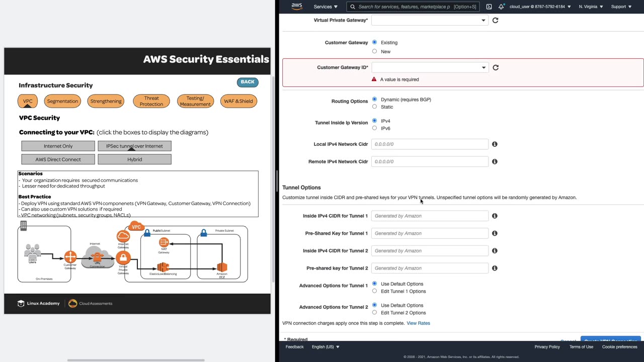Viewport: 644px width, 362px height.
Task: Open the Support menu
Action: 621,7
